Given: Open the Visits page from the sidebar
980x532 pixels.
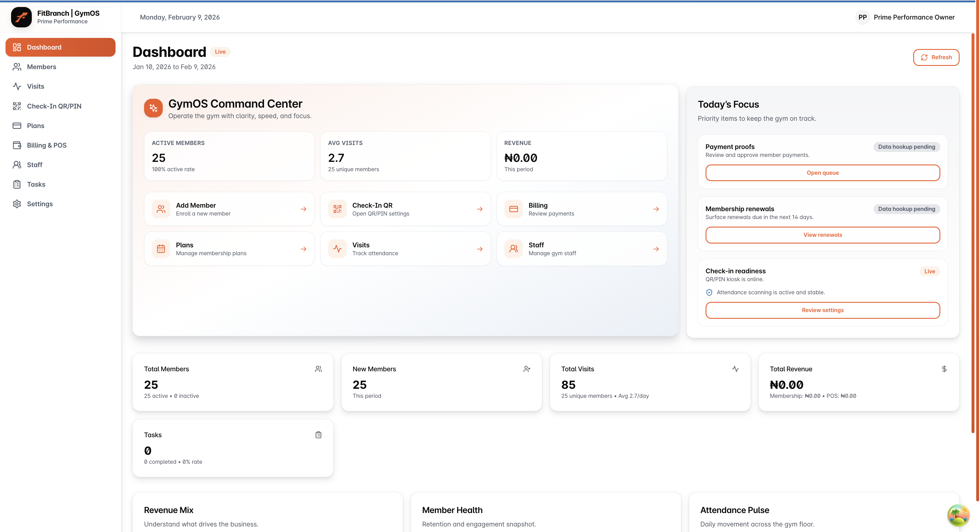Looking at the screenshot, I should [x=35, y=86].
